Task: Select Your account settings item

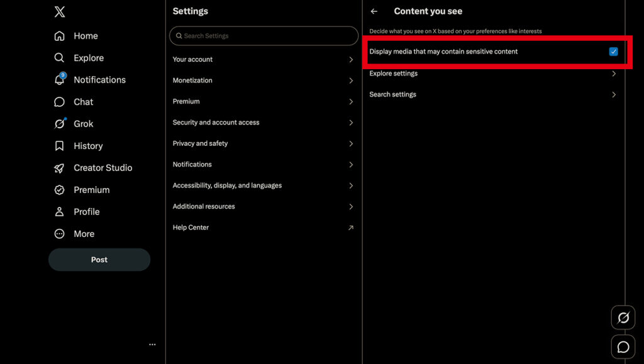Action: click(x=264, y=60)
